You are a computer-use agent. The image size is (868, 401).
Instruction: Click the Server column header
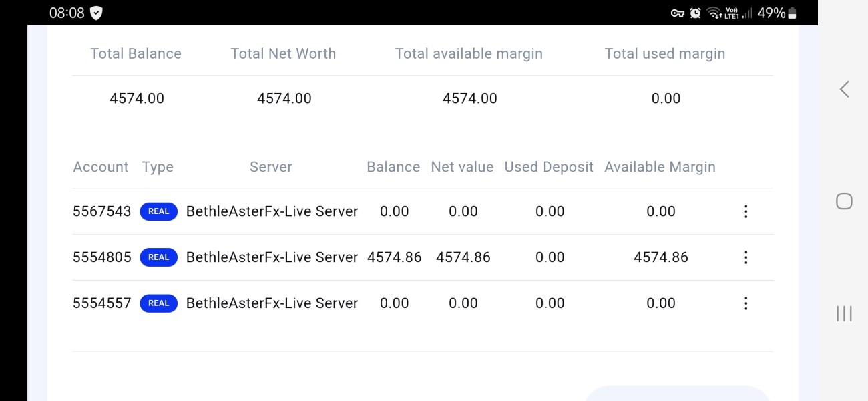[x=270, y=167]
